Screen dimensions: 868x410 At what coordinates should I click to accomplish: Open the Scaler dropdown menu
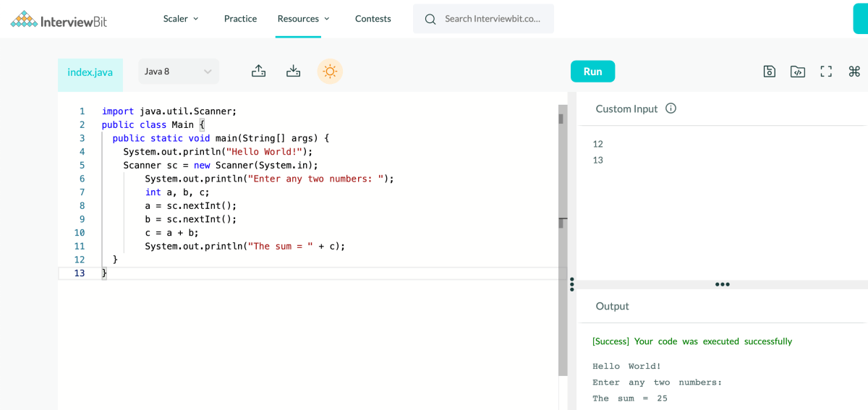point(181,19)
